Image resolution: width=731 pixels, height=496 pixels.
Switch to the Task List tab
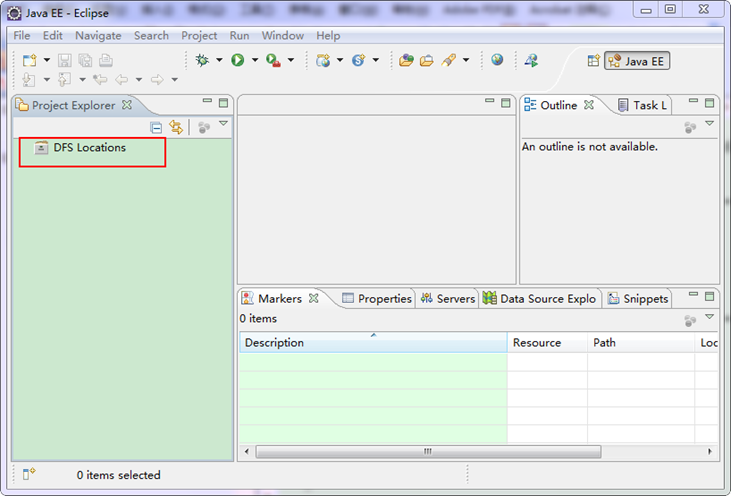[642, 105]
